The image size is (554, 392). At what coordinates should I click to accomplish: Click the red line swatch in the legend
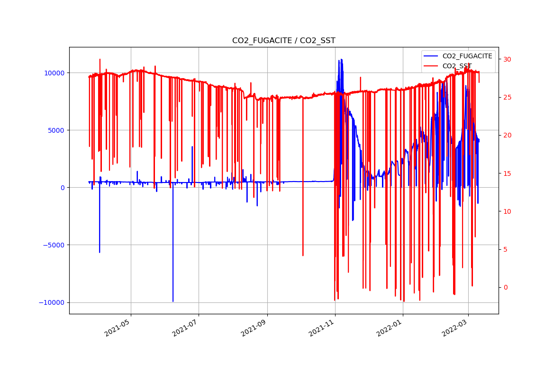[x=431, y=66]
